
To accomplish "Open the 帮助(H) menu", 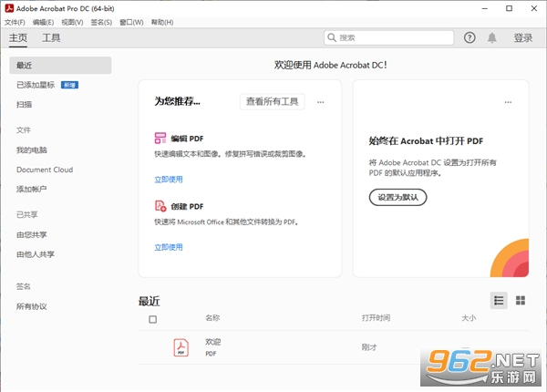I will coord(162,22).
